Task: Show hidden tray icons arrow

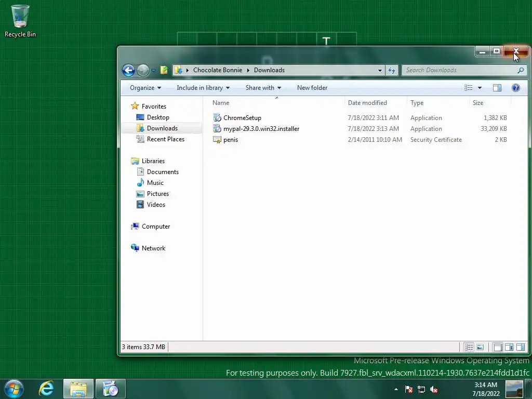Action: [396, 389]
